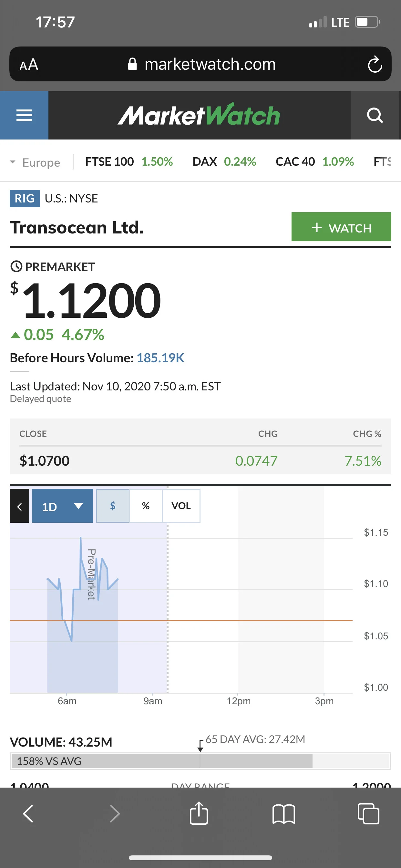Tap the volume versus average bar
401x868 pixels.
tap(200, 761)
